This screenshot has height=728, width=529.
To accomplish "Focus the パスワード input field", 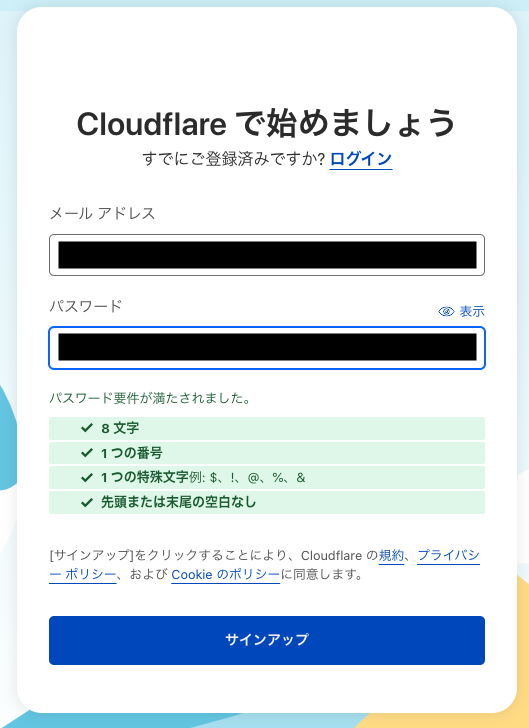I will pos(267,348).
